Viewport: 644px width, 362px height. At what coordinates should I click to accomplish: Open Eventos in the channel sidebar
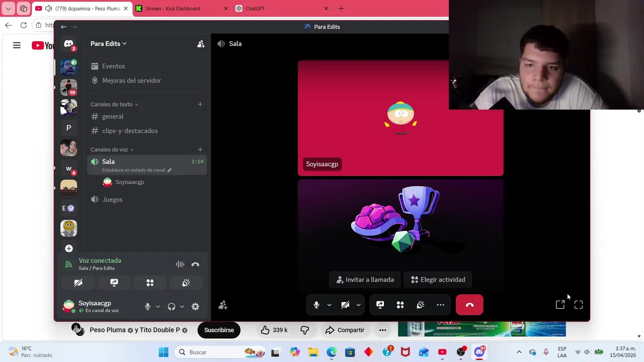[147, 66]
